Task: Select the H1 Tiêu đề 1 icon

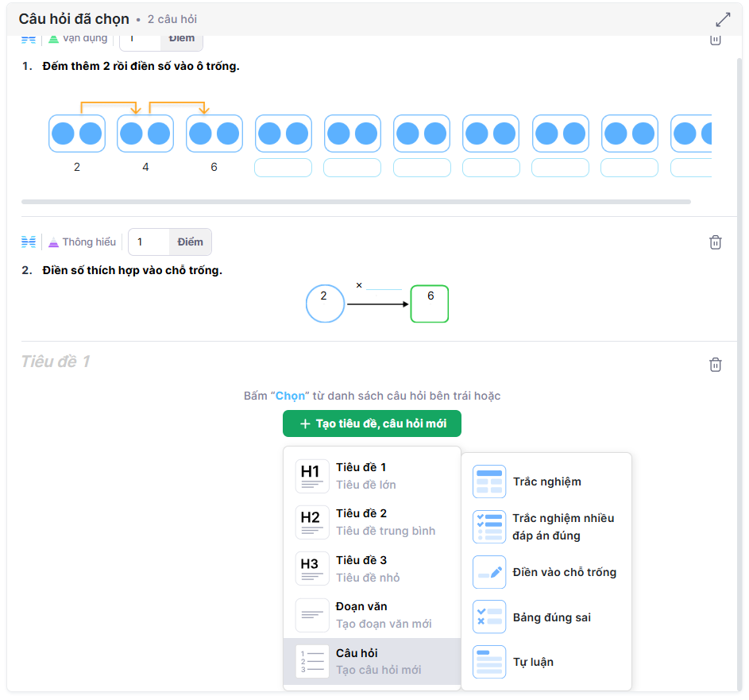Action: (x=311, y=476)
